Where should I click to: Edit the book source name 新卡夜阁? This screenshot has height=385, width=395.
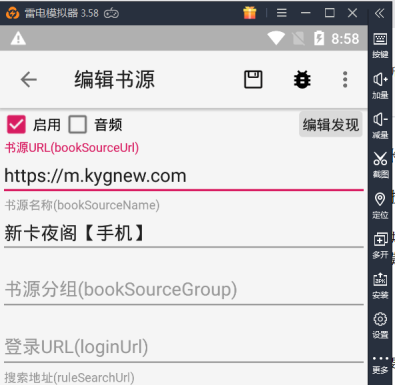(184, 233)
